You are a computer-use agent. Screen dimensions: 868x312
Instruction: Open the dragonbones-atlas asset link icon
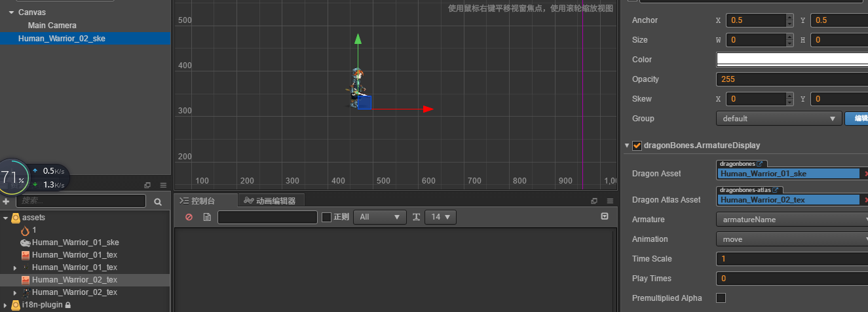(x=776, y=190)
